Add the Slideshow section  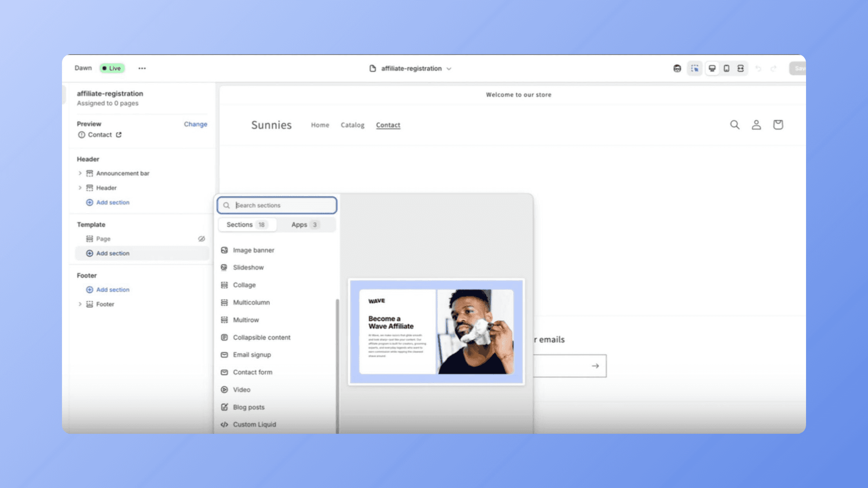tap(277, 267)
